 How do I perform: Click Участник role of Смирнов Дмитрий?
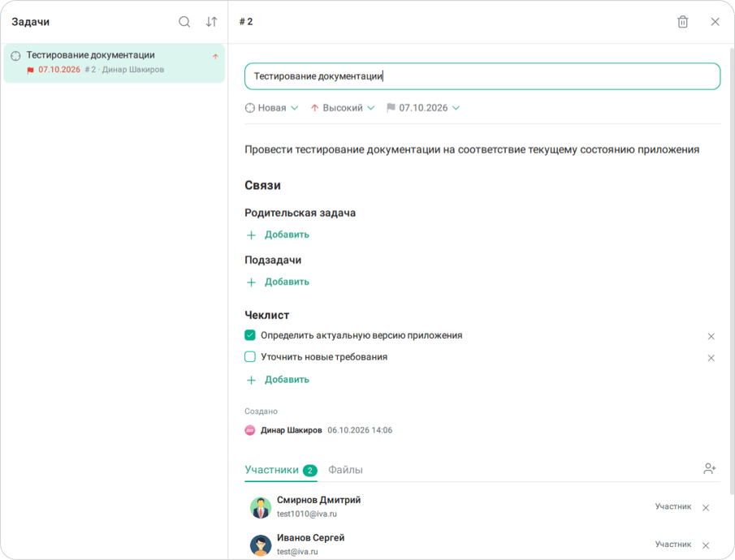672,506
